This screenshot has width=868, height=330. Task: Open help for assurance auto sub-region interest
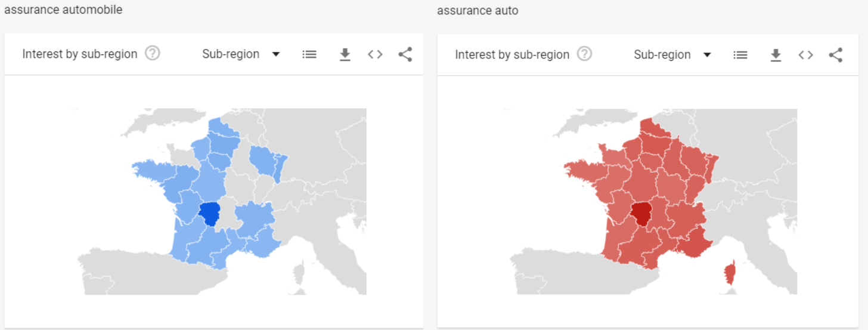pyautogui.click(x=585, y=54)
